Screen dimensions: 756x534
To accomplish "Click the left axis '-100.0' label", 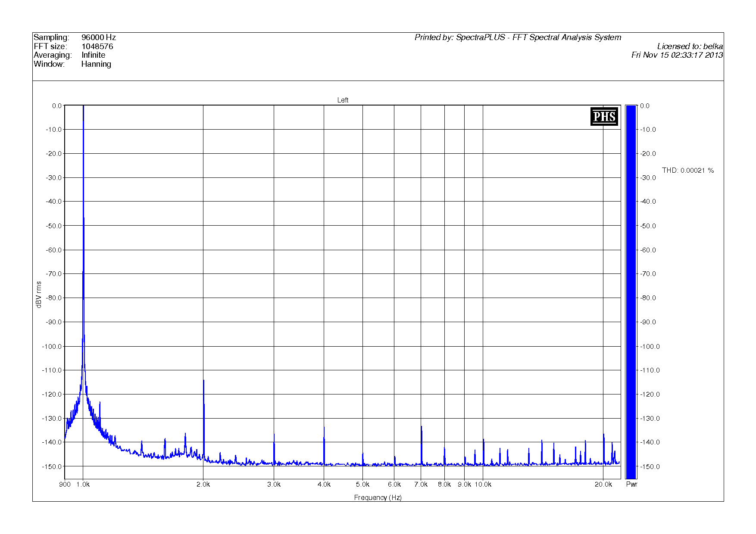I will [52, 346].
